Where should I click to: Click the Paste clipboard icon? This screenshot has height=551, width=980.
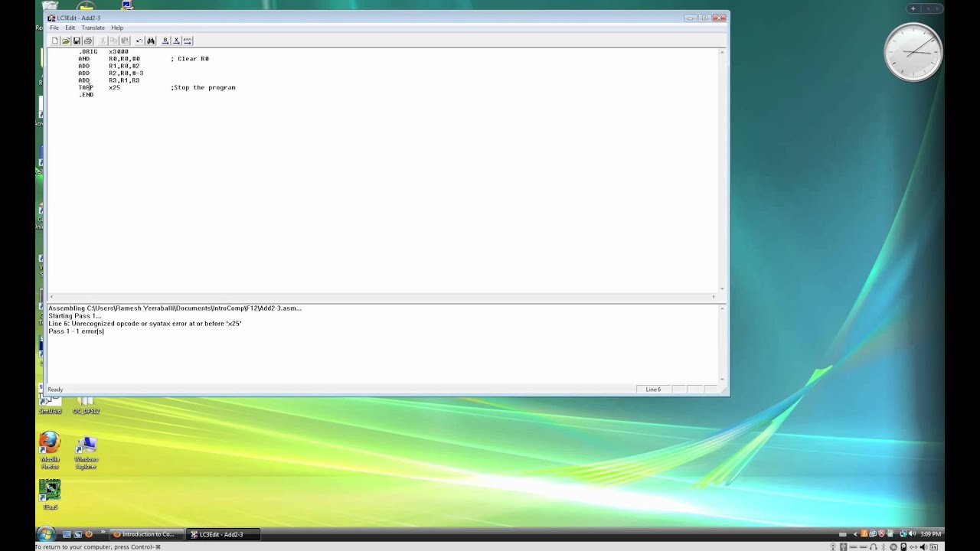point(125,41)
